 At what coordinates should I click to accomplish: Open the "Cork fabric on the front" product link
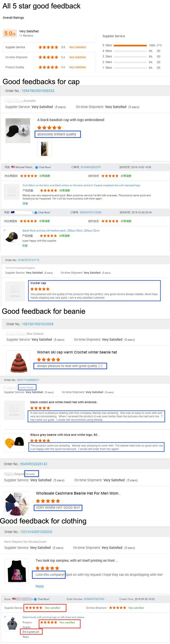click(x=81, y=185)
